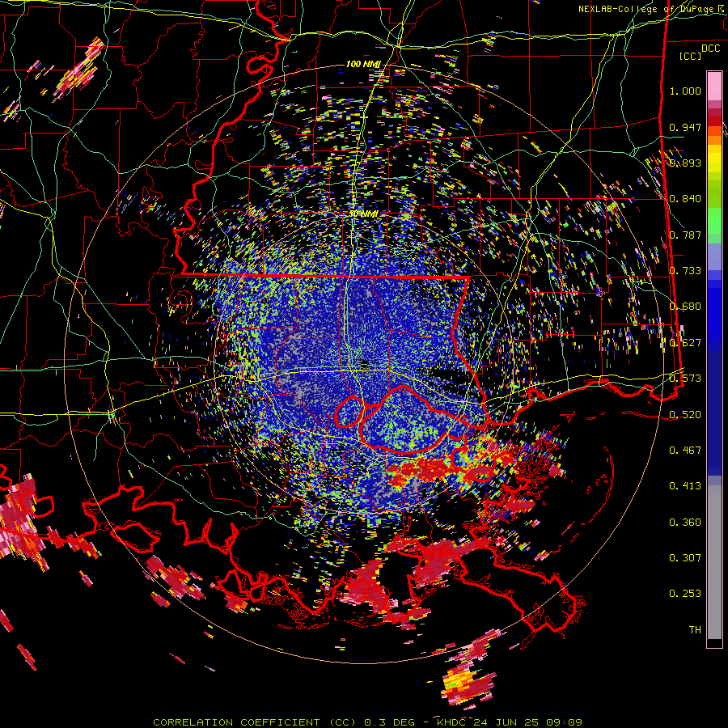Select the 0.573 scale value
Viewport: 728px width, 728px height.
(685, 379)
